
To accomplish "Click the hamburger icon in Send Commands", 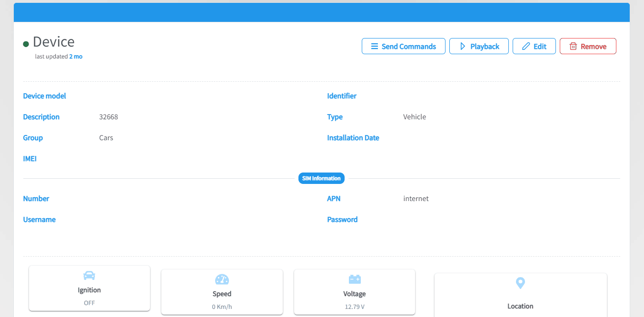I will point(375,47).
